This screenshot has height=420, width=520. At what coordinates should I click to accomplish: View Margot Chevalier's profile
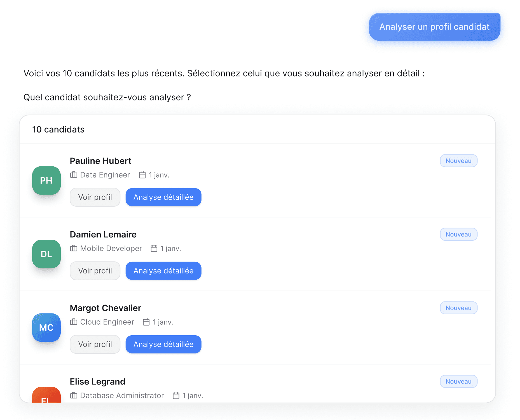pos(95,344)
